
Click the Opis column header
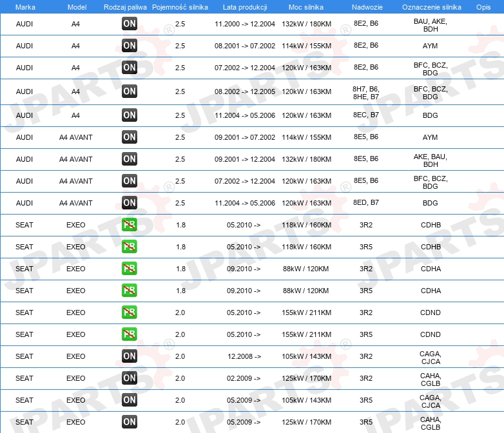tap(483, 7)
